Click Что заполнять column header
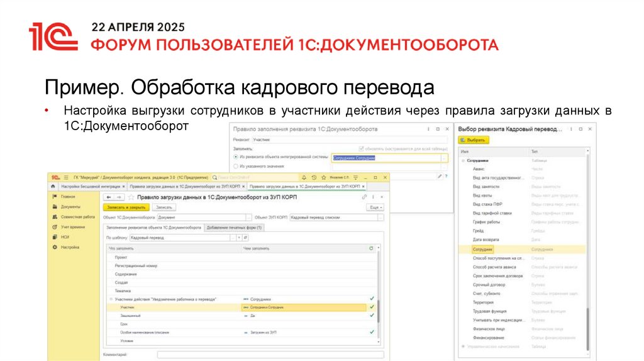 174,248
